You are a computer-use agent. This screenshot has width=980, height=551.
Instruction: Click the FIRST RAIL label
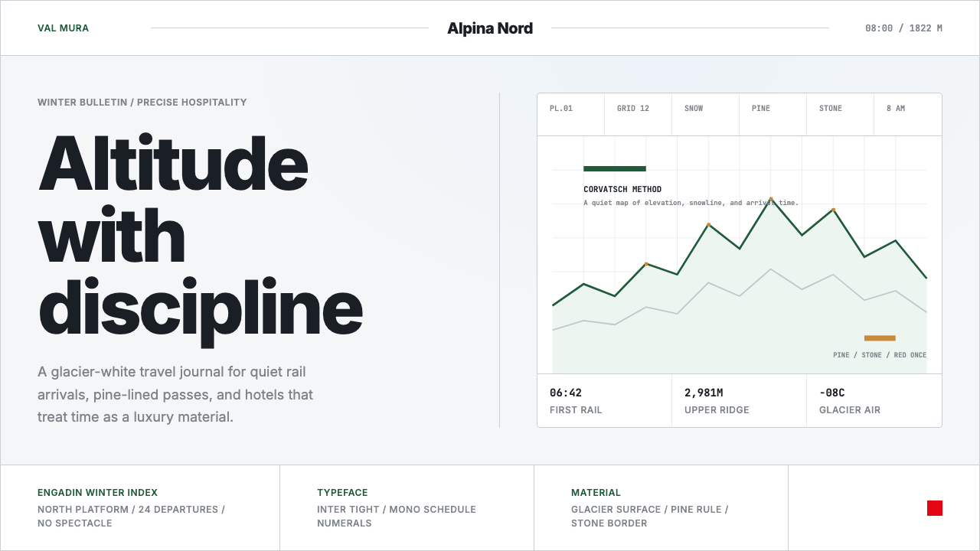point(576,410)
